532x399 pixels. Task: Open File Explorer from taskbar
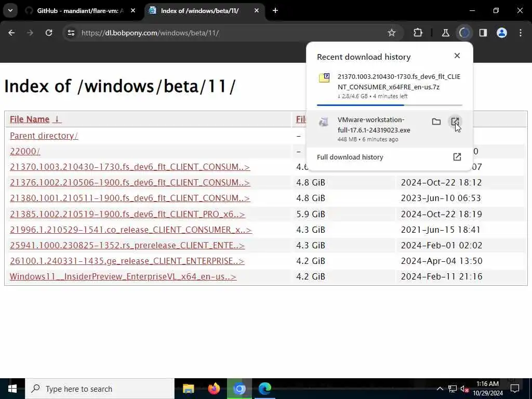[188, 389]
